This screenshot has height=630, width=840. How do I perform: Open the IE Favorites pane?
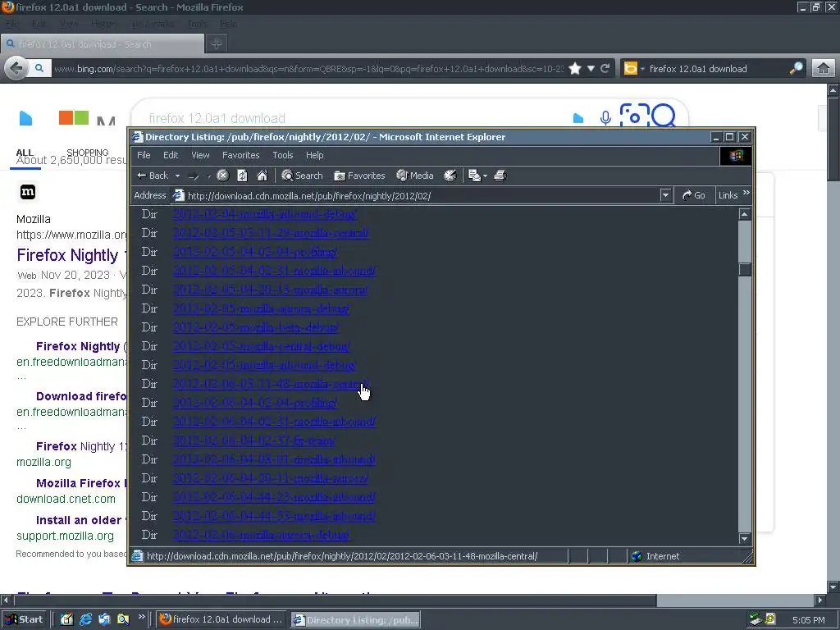pos(359,176)
